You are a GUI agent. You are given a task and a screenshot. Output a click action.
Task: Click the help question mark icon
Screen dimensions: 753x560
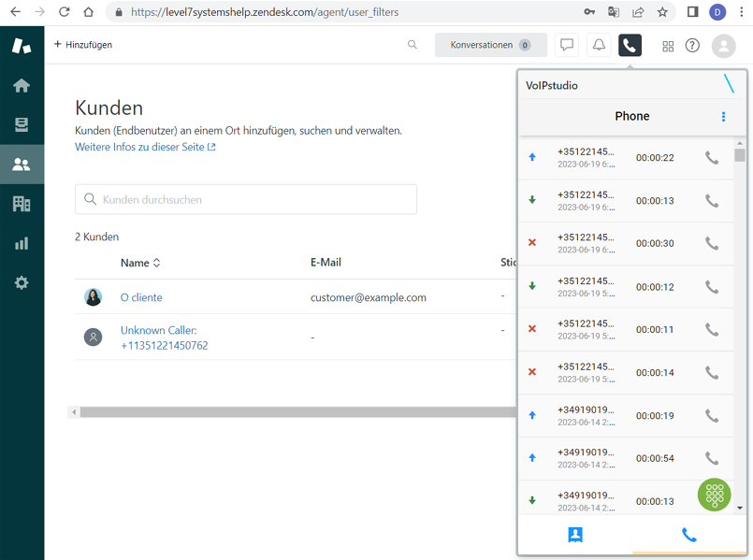click(x=693, y=45)
